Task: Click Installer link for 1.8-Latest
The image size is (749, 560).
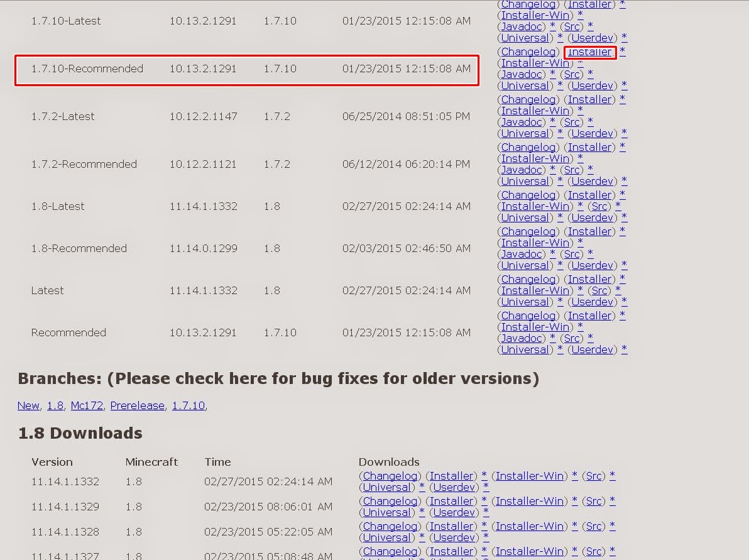Action: pyautogui.click(x=589, y=195)
